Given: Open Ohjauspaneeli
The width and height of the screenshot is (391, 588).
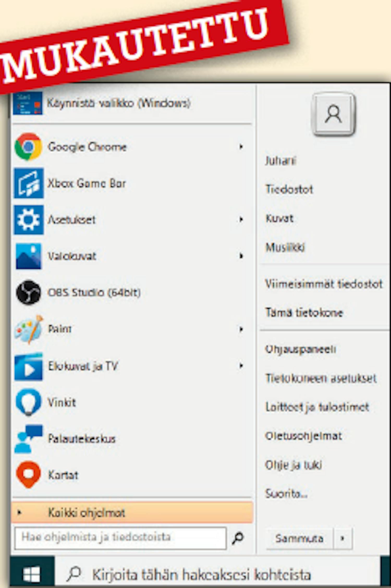Looking at the screenshot, I should [301, 350].
